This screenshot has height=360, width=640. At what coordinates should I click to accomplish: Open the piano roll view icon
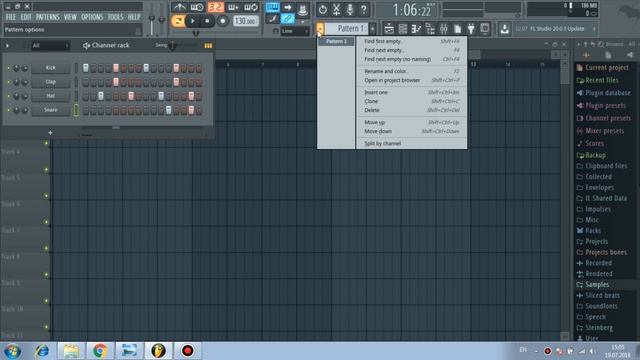[416, 29]
